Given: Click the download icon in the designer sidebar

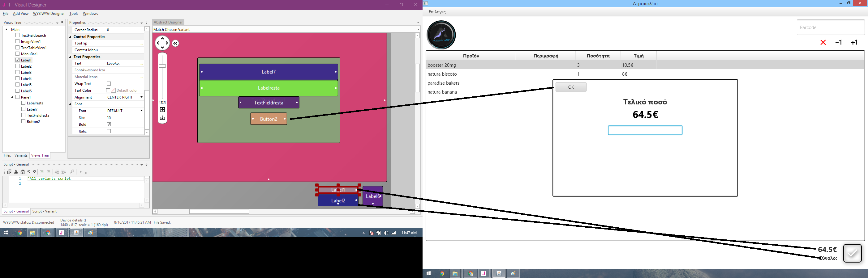Looking at the screenshot, I should pyautogui.click(x=162, y=118).
